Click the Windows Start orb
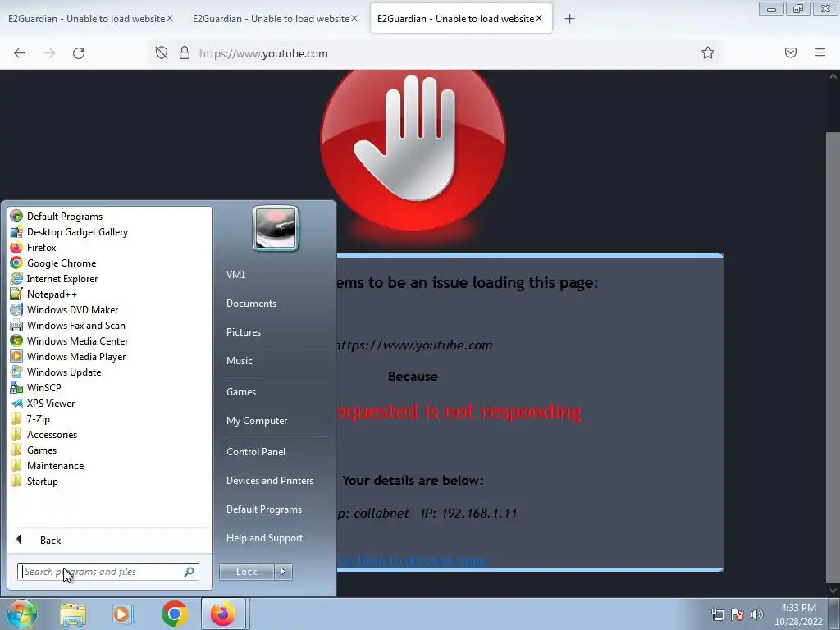This screenshot has width=840, height=630. pyautogui.click(x=21, y=614)
